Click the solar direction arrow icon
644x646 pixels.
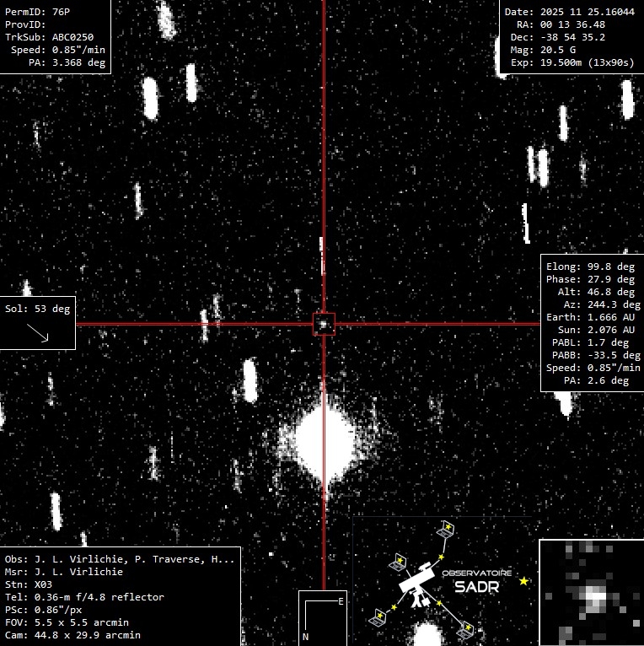(37, 333)
